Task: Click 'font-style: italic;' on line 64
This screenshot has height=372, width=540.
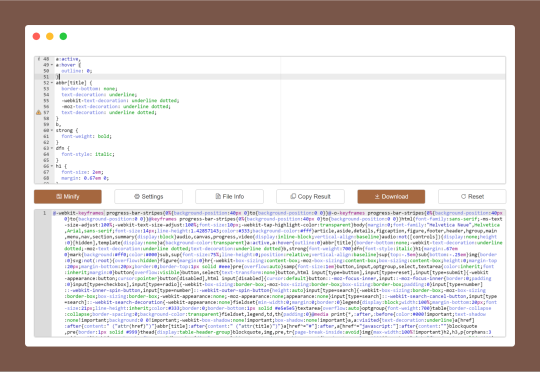Action: coord(88,154)
